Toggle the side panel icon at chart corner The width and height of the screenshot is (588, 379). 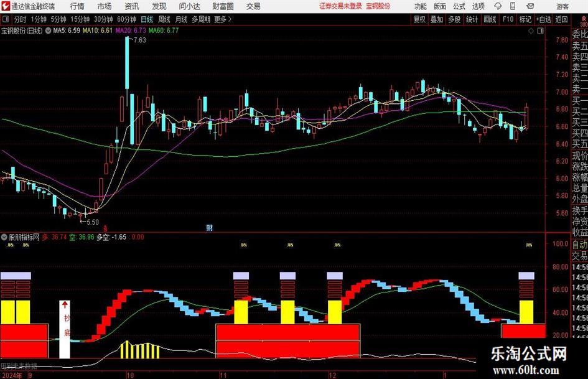click(x=540, y=31)
